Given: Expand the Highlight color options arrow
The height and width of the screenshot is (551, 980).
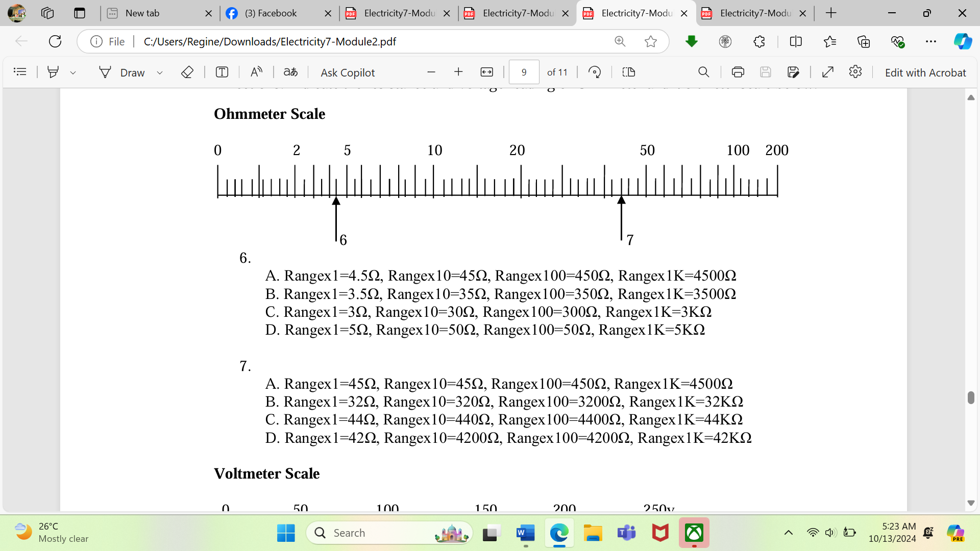Looking at the screenshot, I should pos(73,72).
